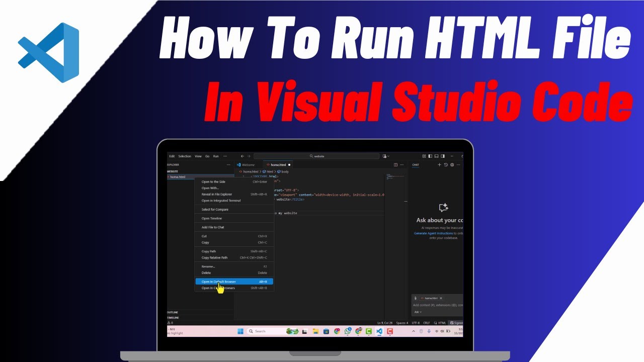Screen dimensions: 644x362
Task: Open Explorer panel more actions ellipsis
Action: pos(228,165)
